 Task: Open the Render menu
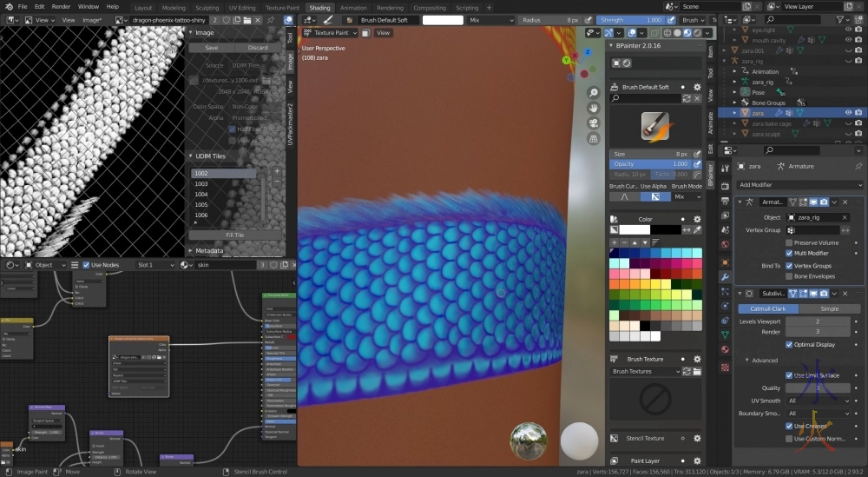click(61, 6)
